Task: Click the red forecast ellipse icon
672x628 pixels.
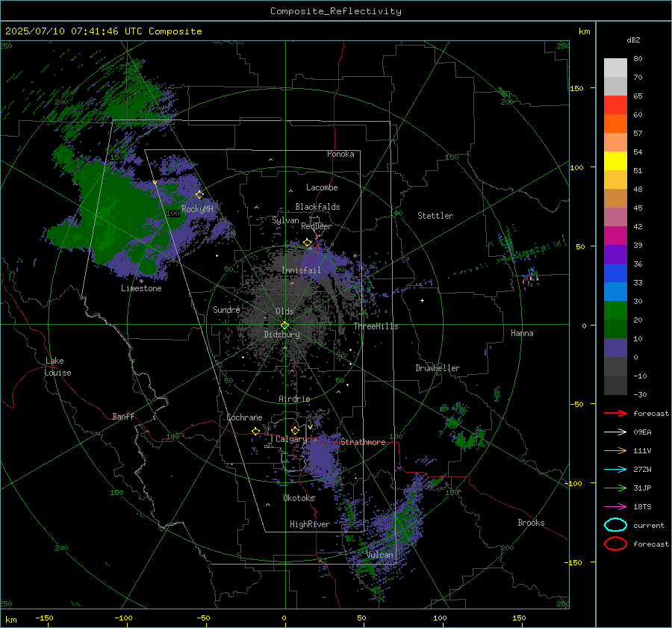Action: click(615, 544)
